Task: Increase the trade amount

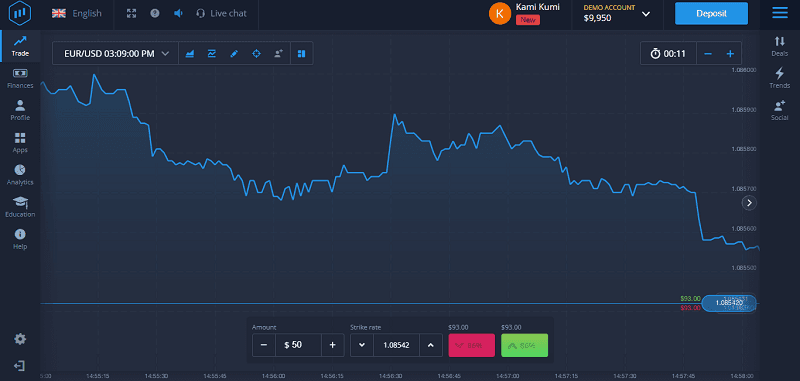Action: (333, 345)
